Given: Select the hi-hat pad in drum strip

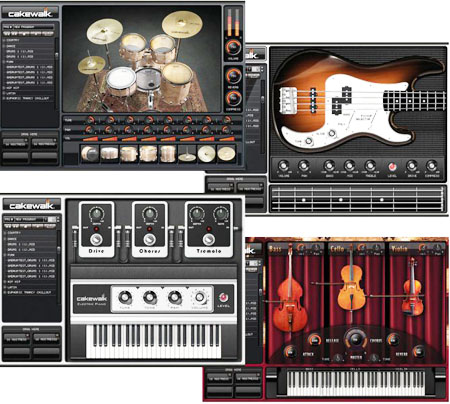Looking at the screenshot, I should tap(187, 154).
